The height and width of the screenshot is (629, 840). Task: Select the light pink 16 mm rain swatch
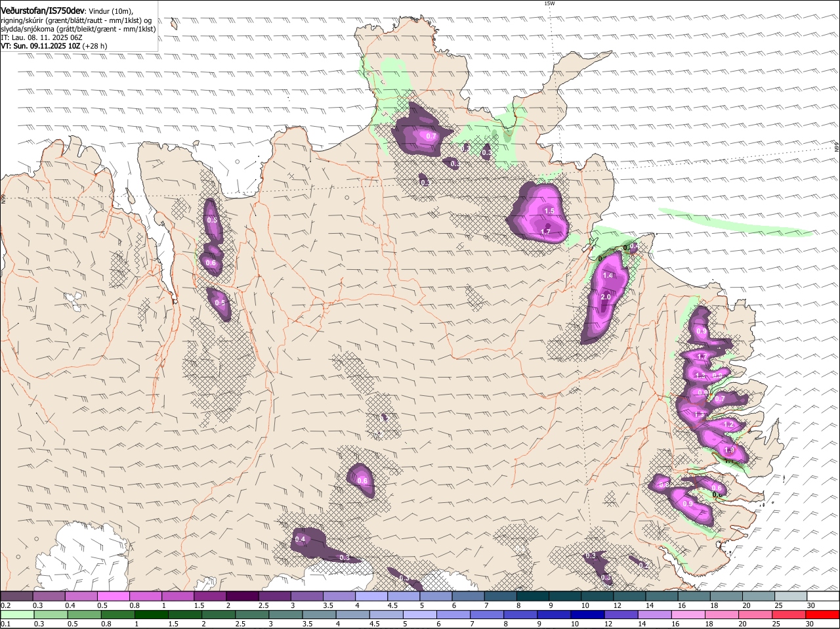point(688,615)
